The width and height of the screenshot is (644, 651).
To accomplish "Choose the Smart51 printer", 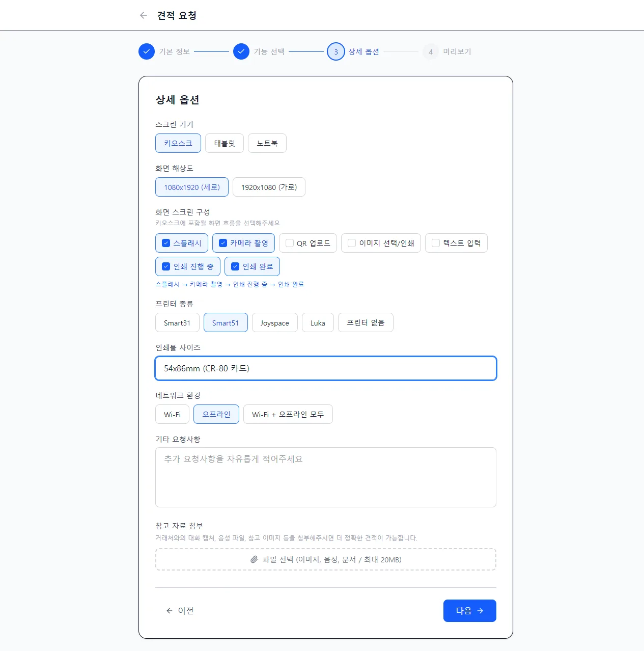I will coord(226,322).
